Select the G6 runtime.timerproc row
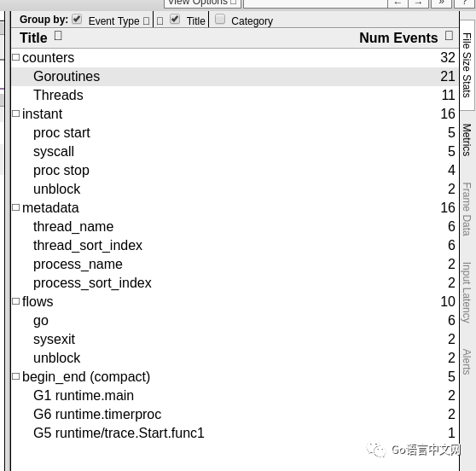 [235, 414]
